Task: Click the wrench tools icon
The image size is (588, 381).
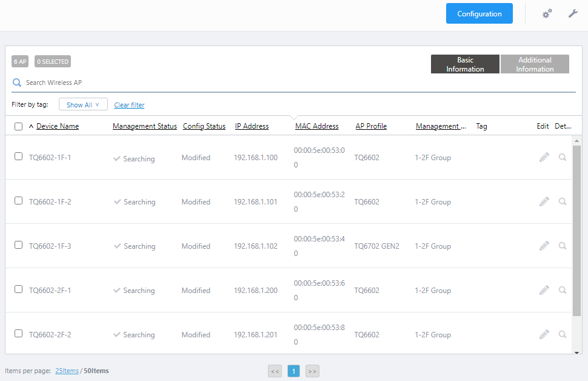Action: [x=573, y=13]
